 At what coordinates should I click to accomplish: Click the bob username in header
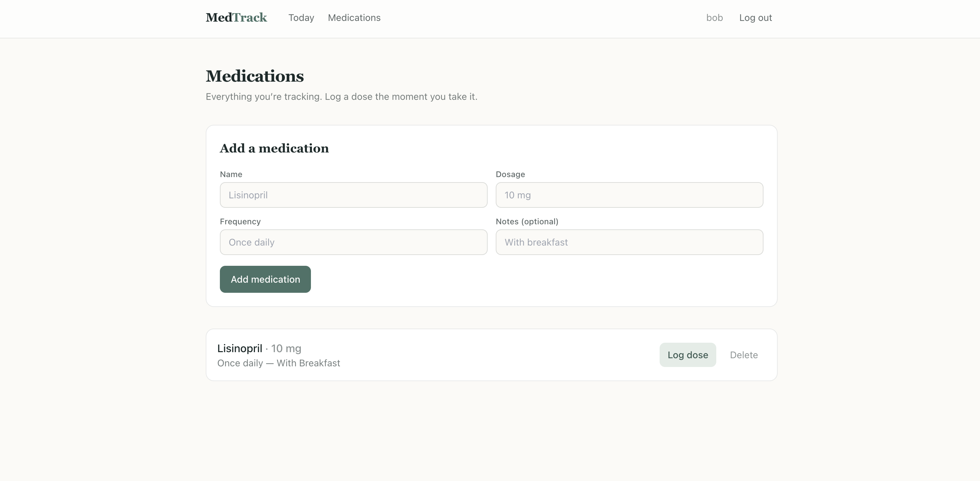pos(714,18)
